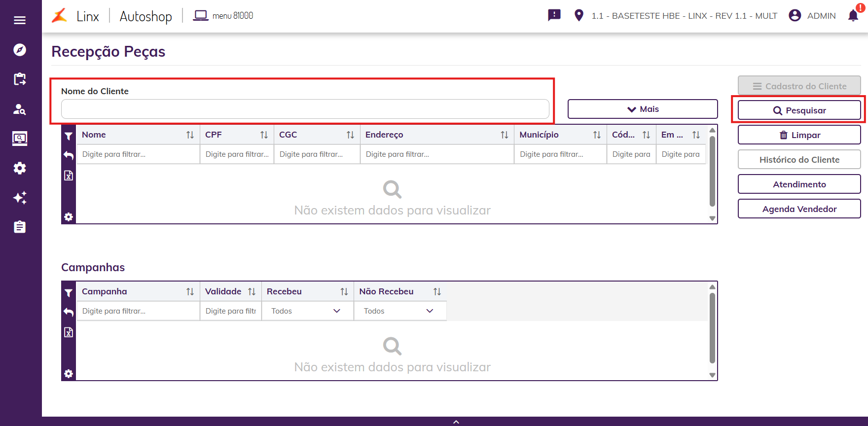
Task: Expand the bottom panel chevron
Action: (456, 422)
